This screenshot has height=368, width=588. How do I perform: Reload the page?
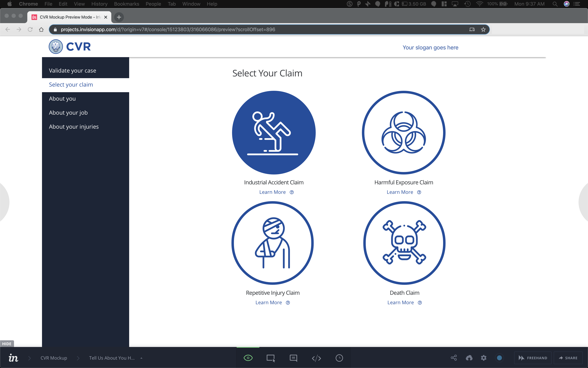point(30,29)
